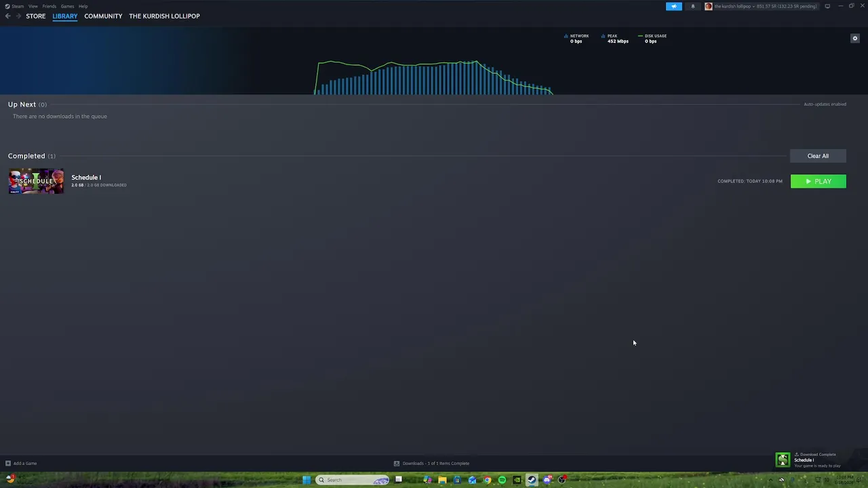868x488 pixels.
Task: Switch to the STORE tab
Action: [36, 16]
